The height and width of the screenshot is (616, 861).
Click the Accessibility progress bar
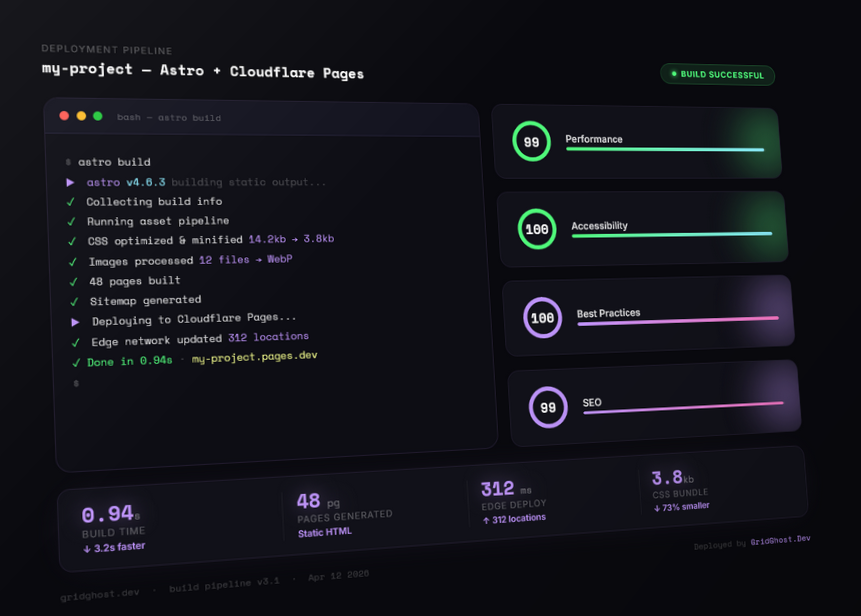(672, 236)
